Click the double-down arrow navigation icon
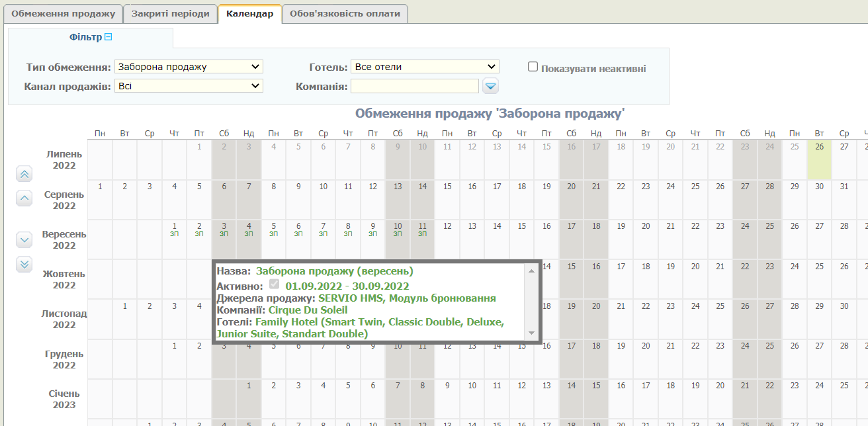Viewport: 868px width, 426px height. click(x=24, y=264)
